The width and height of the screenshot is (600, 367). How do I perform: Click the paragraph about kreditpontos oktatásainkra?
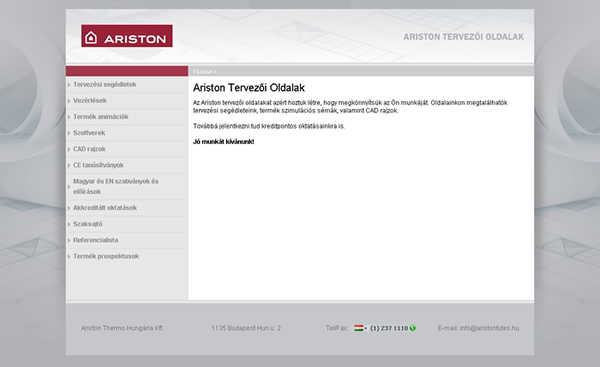269,126
